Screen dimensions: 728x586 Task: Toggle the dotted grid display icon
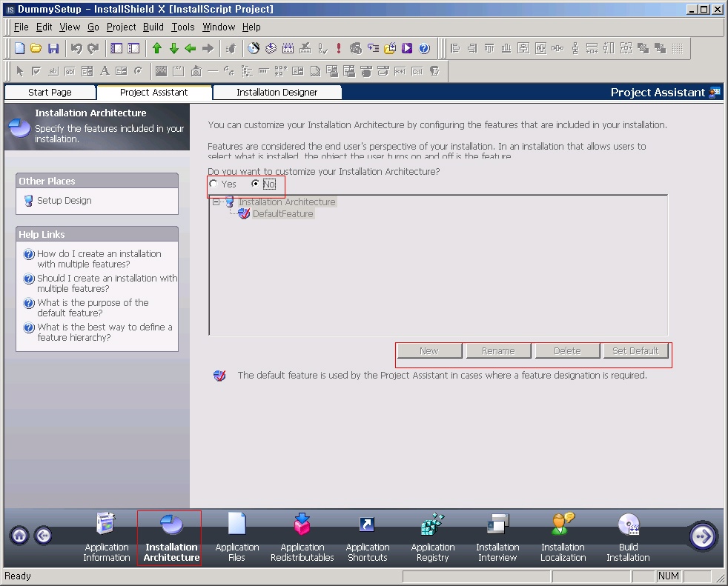pos(678,48)
